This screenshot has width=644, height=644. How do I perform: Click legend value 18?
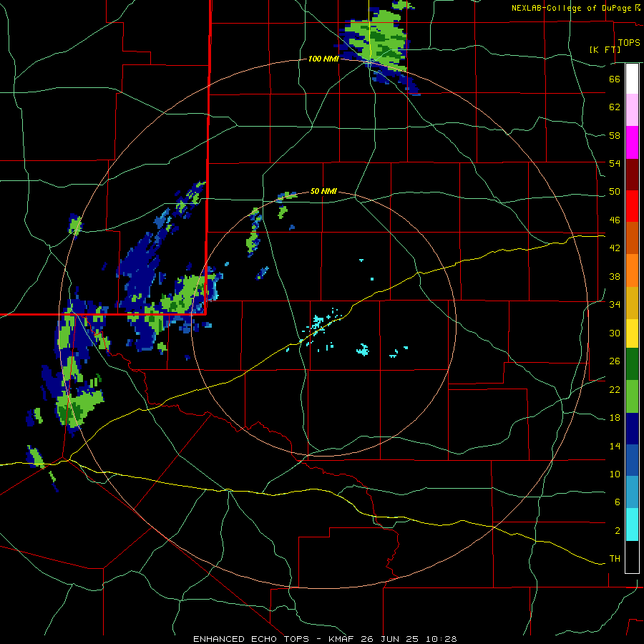tap(615, 418)
